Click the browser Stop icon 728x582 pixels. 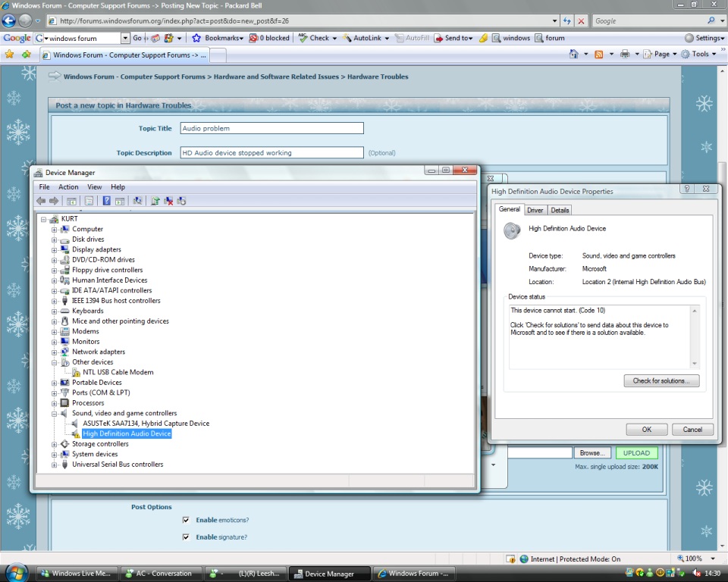581,21
